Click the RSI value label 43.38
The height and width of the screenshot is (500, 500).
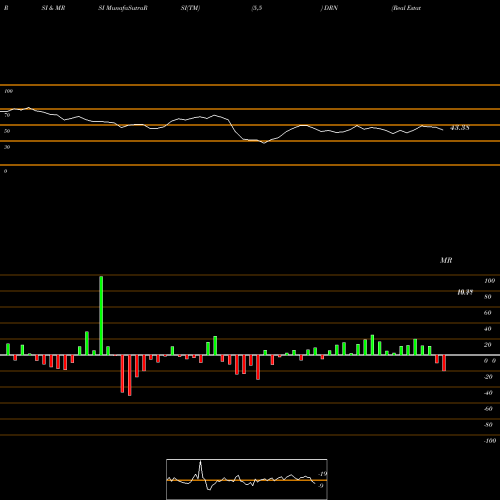(x=460, y=128)
